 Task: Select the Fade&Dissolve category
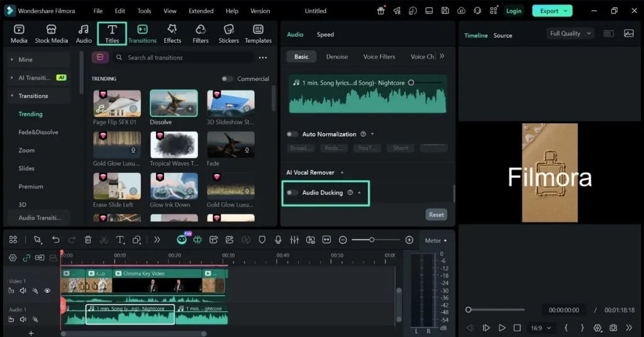[38, 132]
